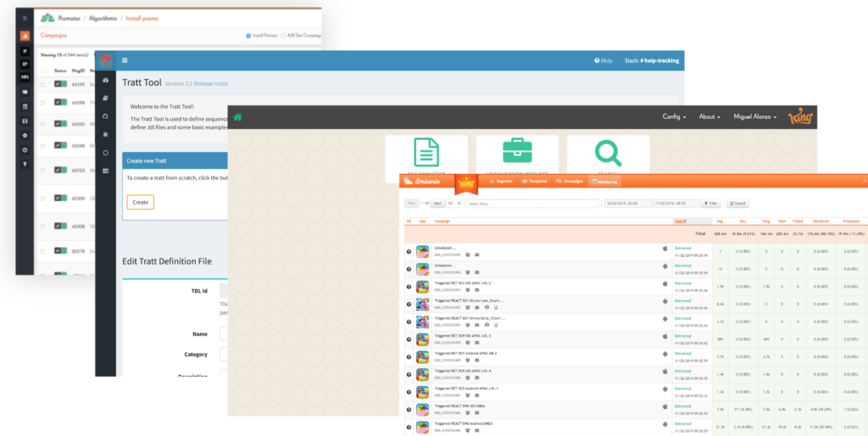Click game thumbnail for Triggered RET D03 iOS APAC LVL-2
The height and width of the screenshot is (436, 868).
click(x=422, y=287)
